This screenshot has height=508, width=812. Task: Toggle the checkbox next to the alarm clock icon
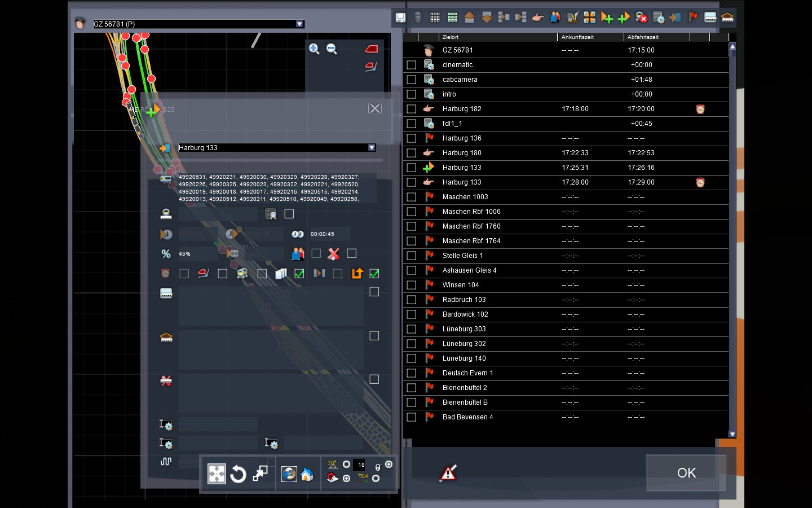184,274
